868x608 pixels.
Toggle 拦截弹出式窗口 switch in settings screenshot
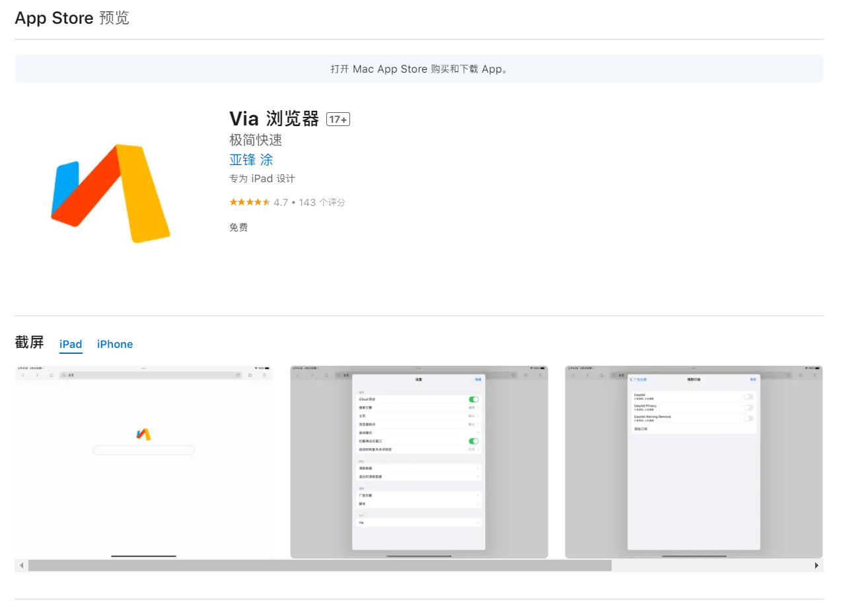[x=474, y=441]
